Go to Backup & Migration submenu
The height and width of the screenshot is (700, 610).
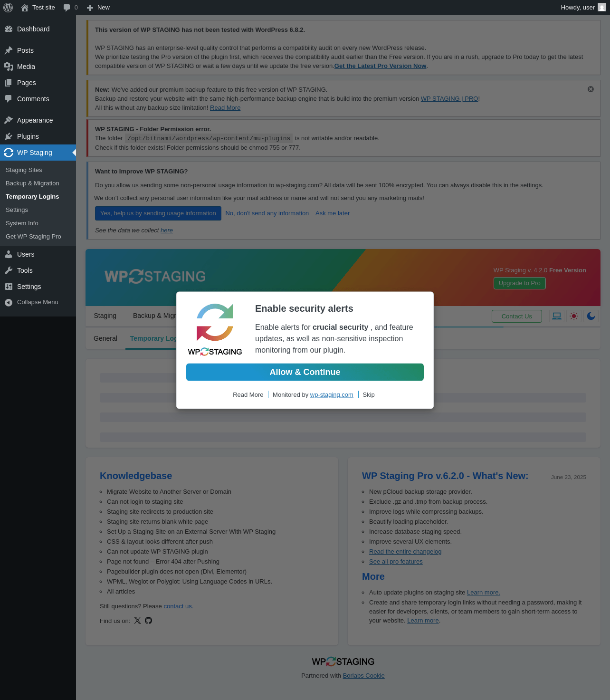click(32, 183)
